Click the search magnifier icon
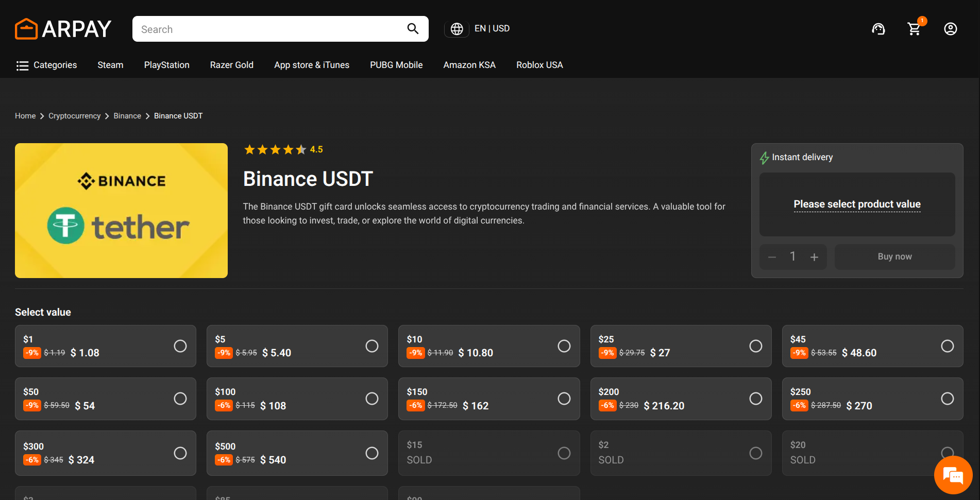The height and width of the screenshot is (500, 980). click(413, 29)
